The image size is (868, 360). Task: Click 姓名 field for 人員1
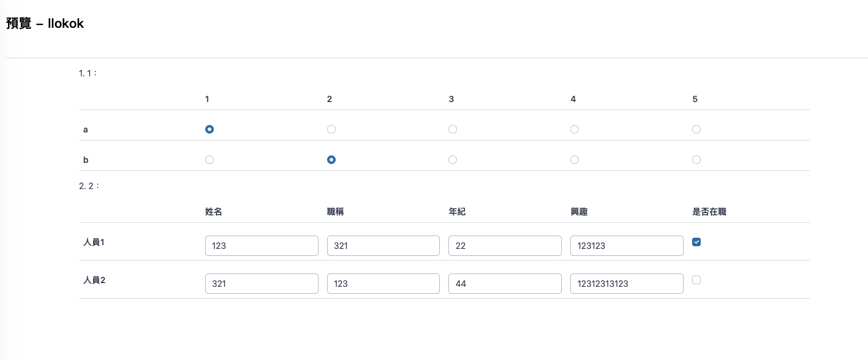click(261, 246)
